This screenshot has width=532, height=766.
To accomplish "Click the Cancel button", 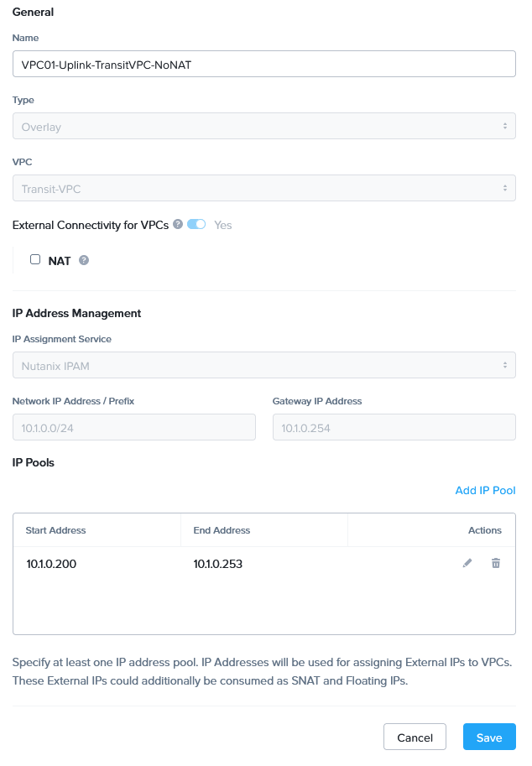I will click(415, 737).
